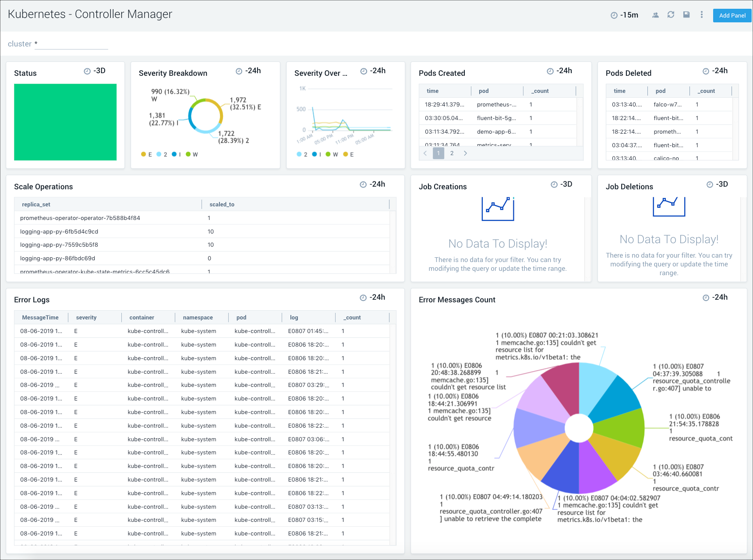The width and height of the screenshot is (753, 560).
Task: Open the three-dot dashboard options menu
Action: 701,14
